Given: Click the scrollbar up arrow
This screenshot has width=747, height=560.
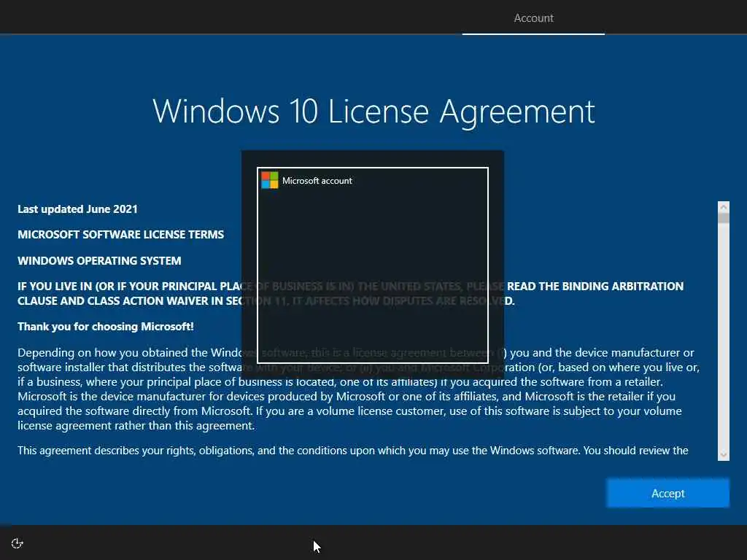Looking at the screenshot, I should tap(724, 207).
